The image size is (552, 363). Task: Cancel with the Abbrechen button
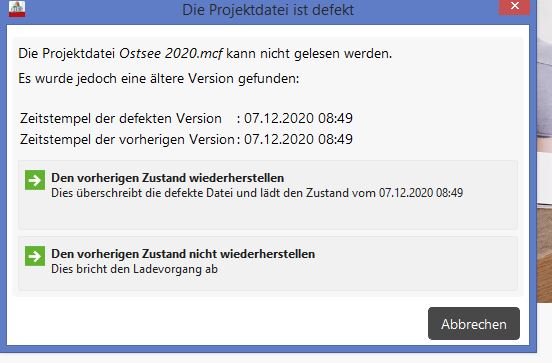click(474, 324)
